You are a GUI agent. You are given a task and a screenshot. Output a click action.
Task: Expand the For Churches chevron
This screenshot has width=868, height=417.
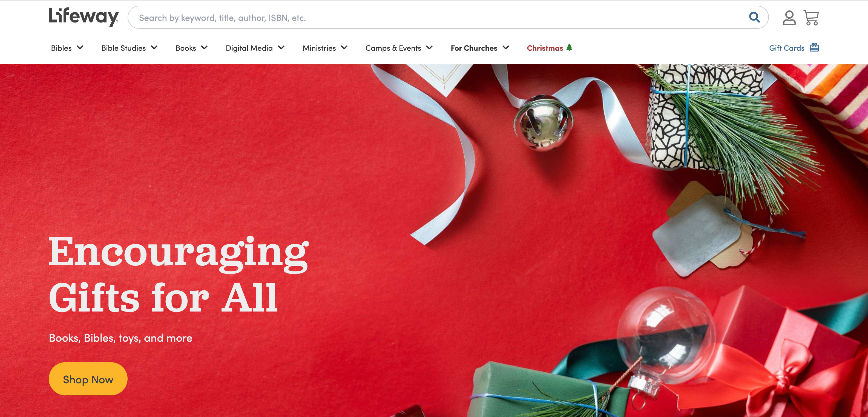tap(505, 47)
